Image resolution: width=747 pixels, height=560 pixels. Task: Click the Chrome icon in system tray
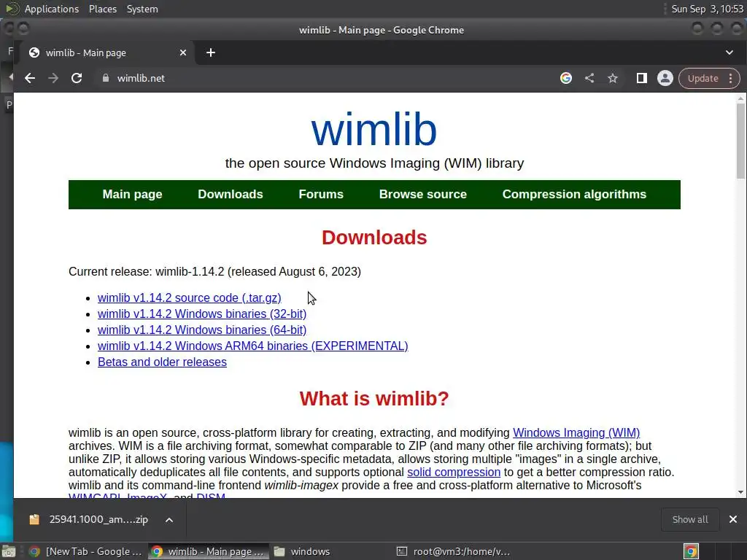click(x=691, y=551)
